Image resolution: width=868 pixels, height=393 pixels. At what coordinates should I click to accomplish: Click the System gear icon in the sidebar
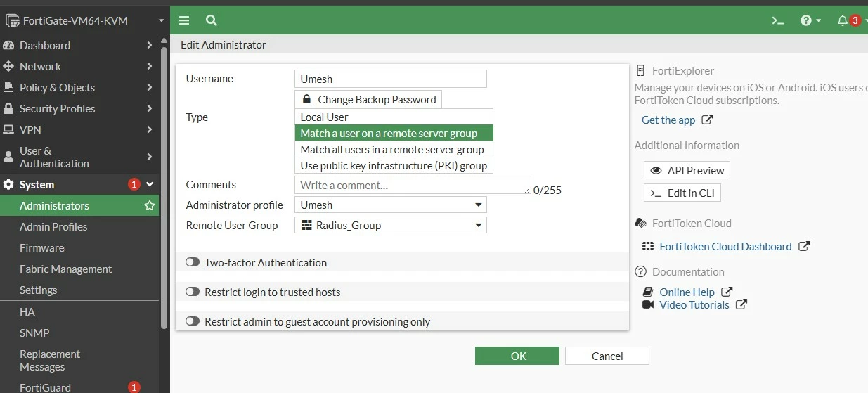click(8, 184)
